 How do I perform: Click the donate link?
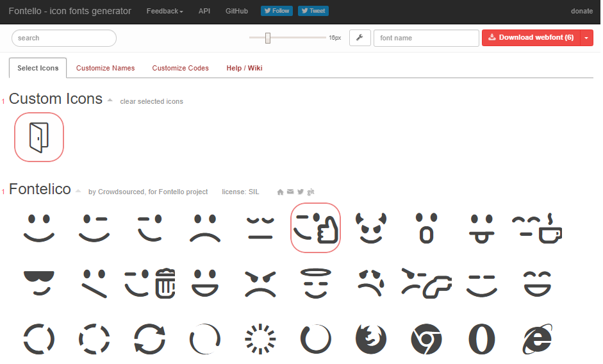coord(581,11)
